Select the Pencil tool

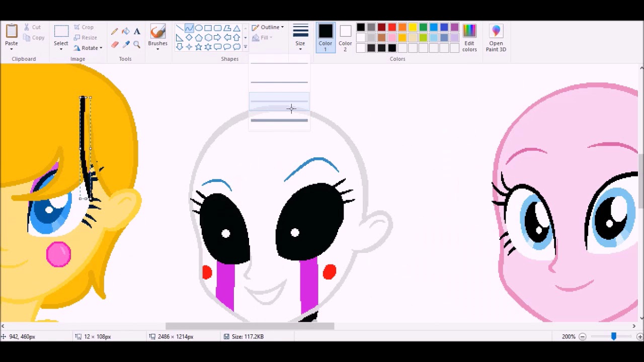115,31
